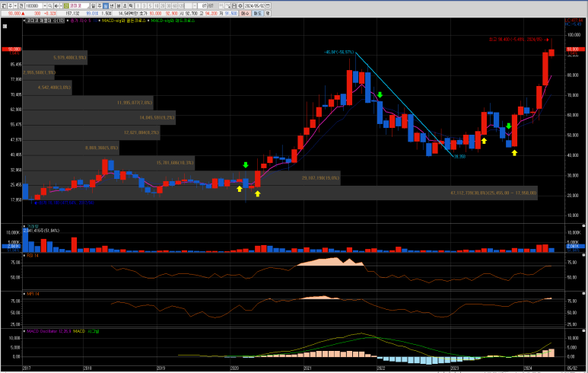Click the MFI 14 panel label
This screenshot has width=588, height=373.
tap(33, 294)
